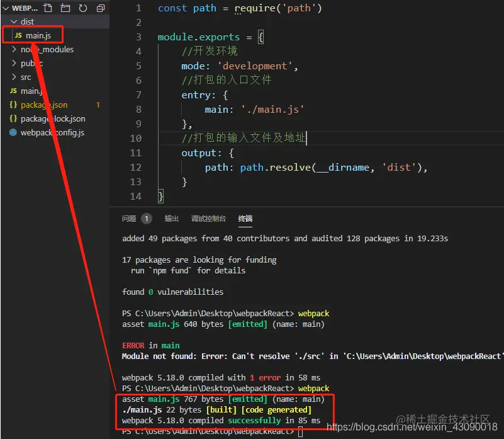Viewport: 504px width, 439px height.
Task: Click the New File icon in explorer header
Action: (48, 8)
